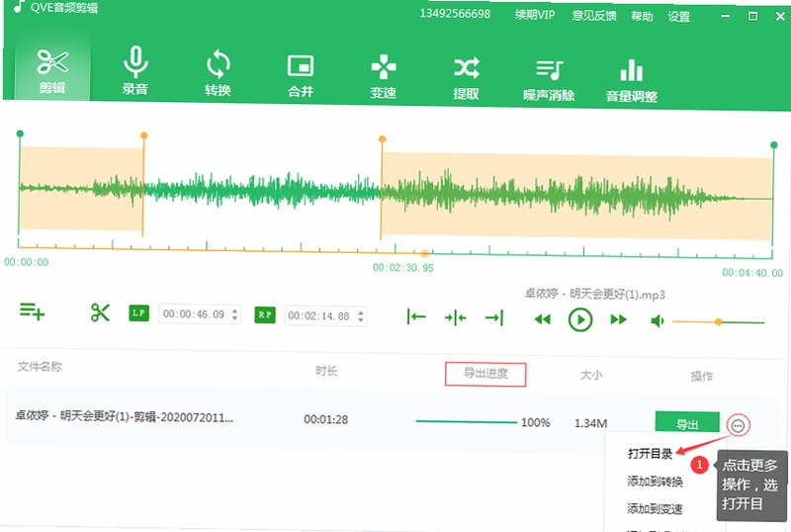Click the green end marker handle

tap(774, 145)
